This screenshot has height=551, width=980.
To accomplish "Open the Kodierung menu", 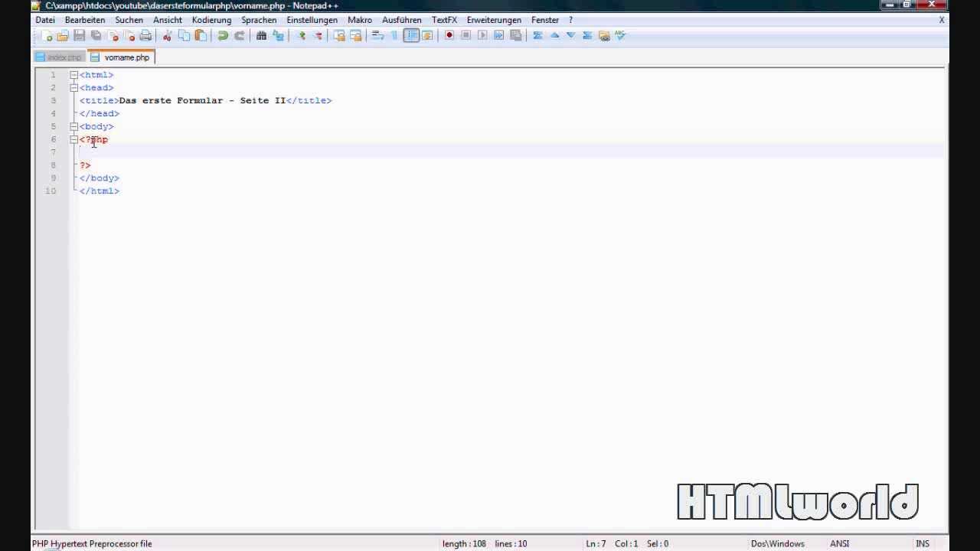I will click(x=211, y=20).
